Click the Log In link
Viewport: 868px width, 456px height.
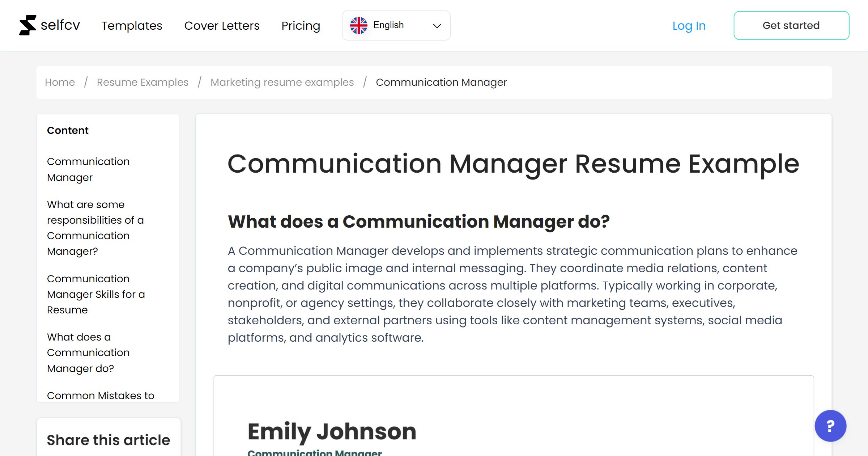(689, 25)
